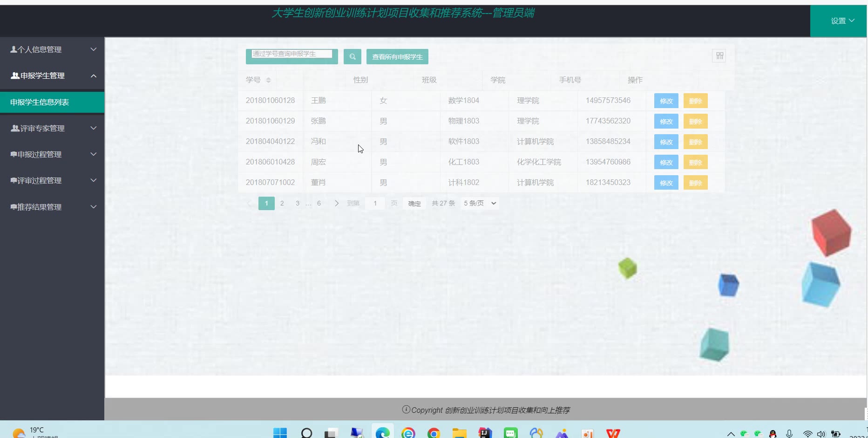Image resolution: width=868 pixels, height=438 pixels.
Task: Edit student 张鹏 with 修改
Action: coord(666,121)
